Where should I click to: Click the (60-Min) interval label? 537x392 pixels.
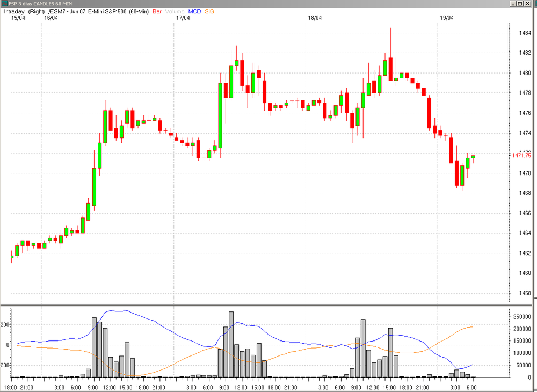click(139, 12)
